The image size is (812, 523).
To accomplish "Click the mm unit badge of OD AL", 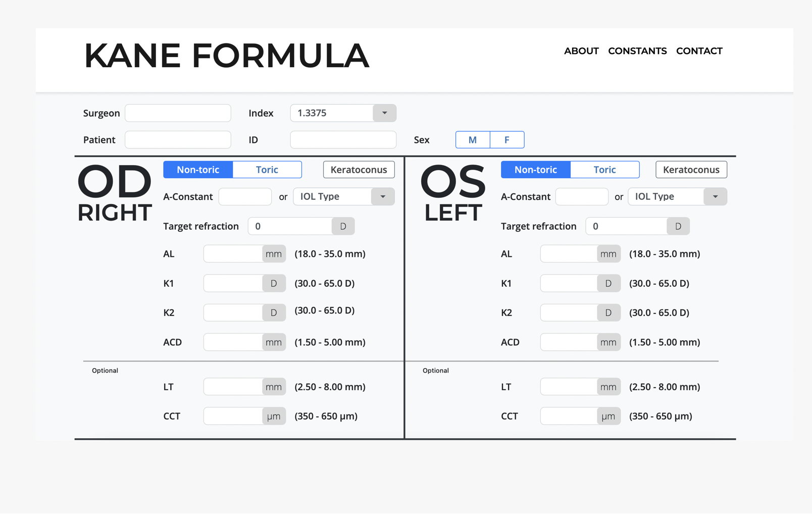I will [274, 254].
